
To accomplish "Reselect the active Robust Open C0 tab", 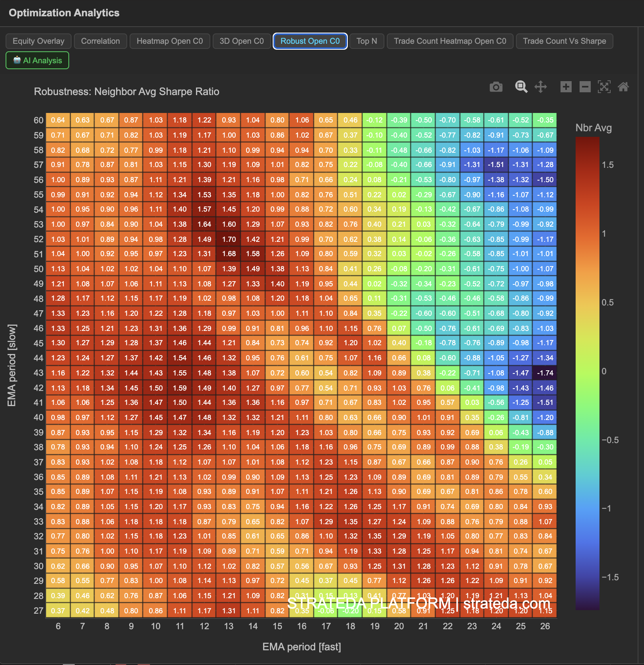I will coord(310,41).
